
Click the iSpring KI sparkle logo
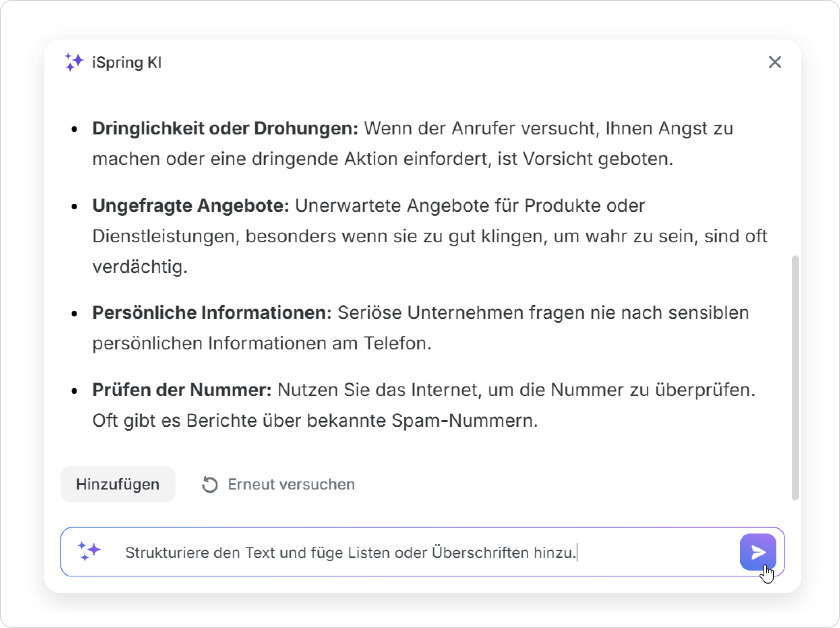pyautogui.click(x=74, y=62)
